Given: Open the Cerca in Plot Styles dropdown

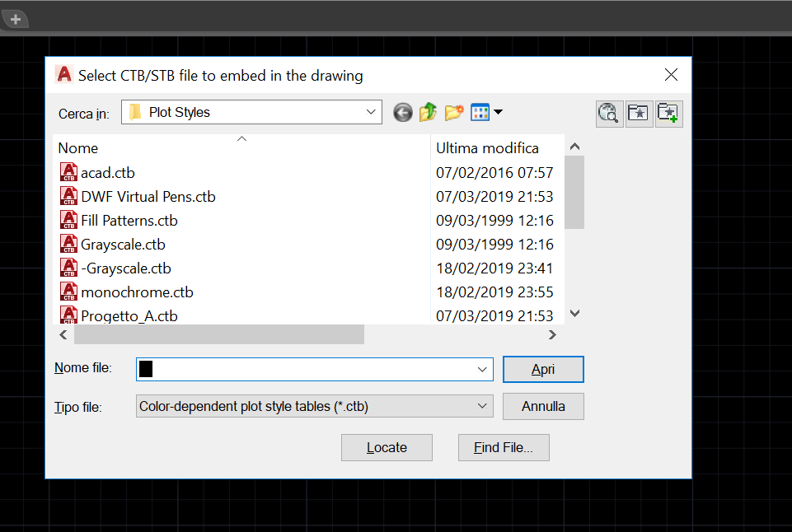Looking at the screenshot, I should (x=251, y=112).
